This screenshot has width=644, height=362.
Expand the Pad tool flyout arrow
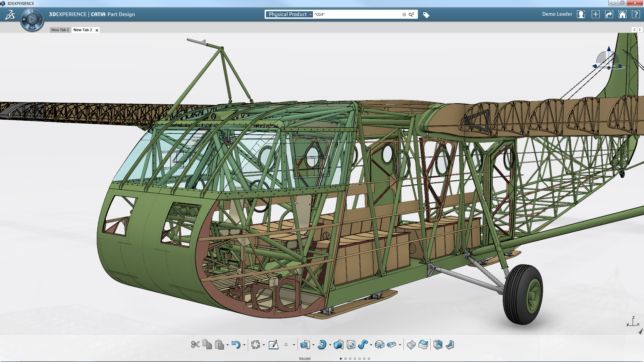point(313,345)
